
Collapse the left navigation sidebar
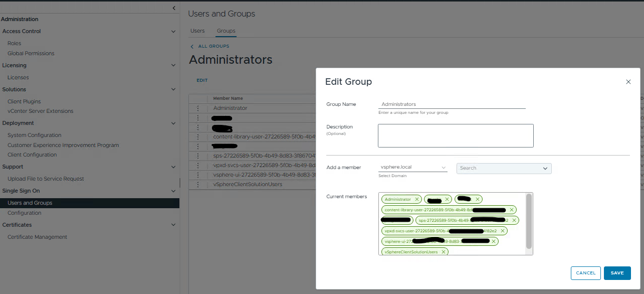(174, 8)
